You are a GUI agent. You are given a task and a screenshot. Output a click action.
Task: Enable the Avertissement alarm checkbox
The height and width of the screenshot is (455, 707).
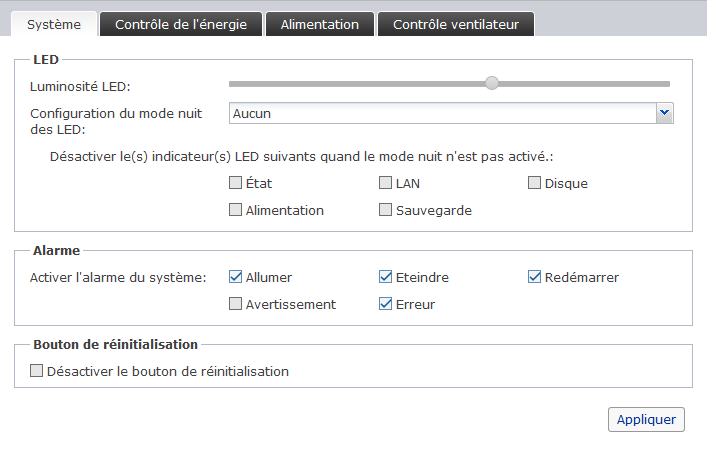click(236, 304)
